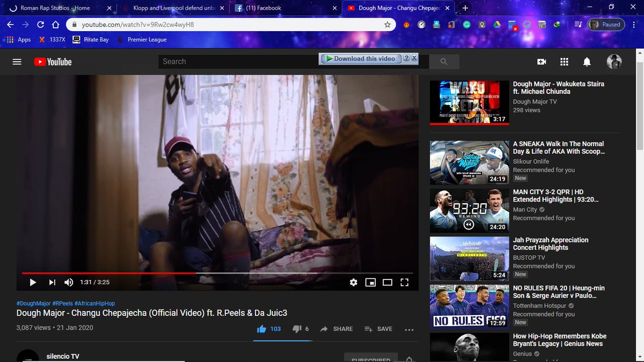
Task: Enter full screen mode
Action: tap(405, 282)
